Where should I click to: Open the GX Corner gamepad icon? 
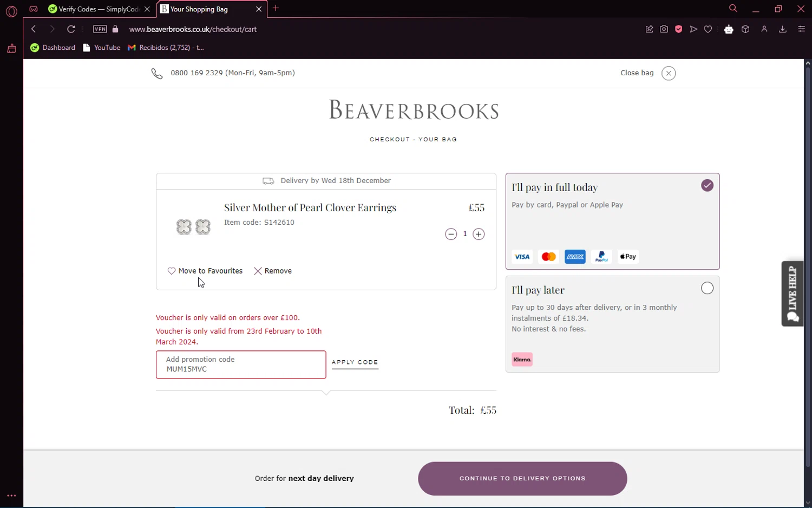pyautogui.click(x=34, y=9)
